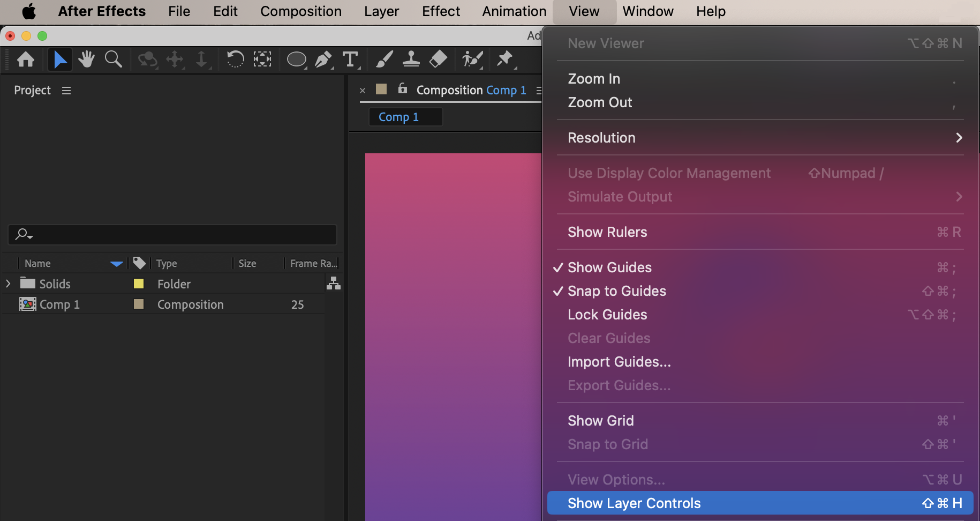The image size is (980, 521).
Task: Click the Home icon in toolbar
Action: 26,59
